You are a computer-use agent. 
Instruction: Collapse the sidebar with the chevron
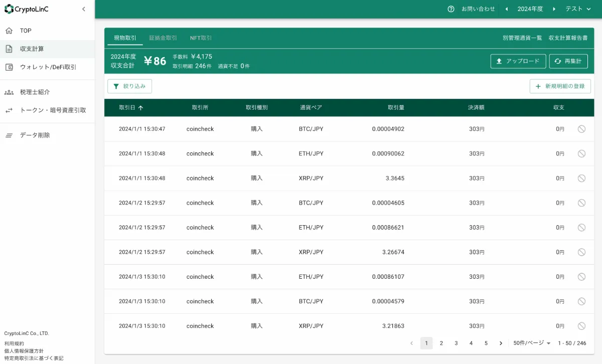click(x=83, y=9)
